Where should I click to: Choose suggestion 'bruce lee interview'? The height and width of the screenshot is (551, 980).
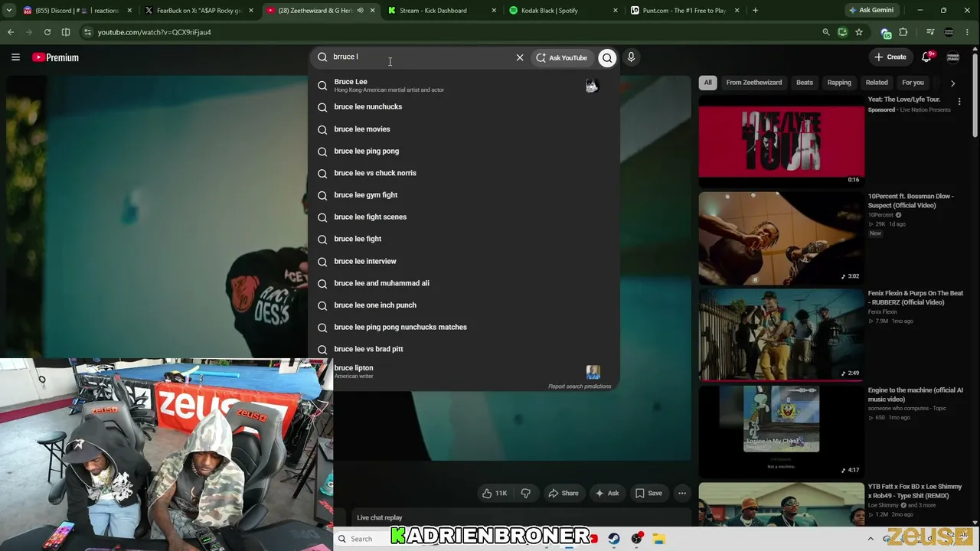click(x=464, y=261)
